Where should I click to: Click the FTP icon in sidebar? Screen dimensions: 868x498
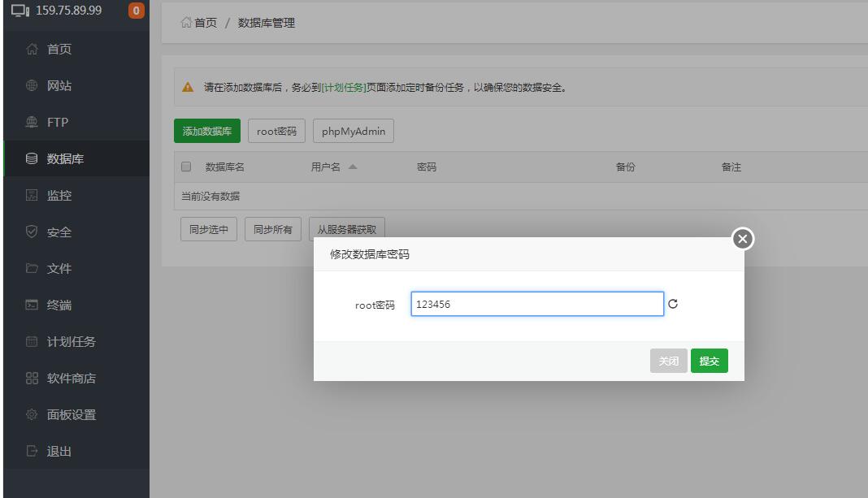pos(33,123)
